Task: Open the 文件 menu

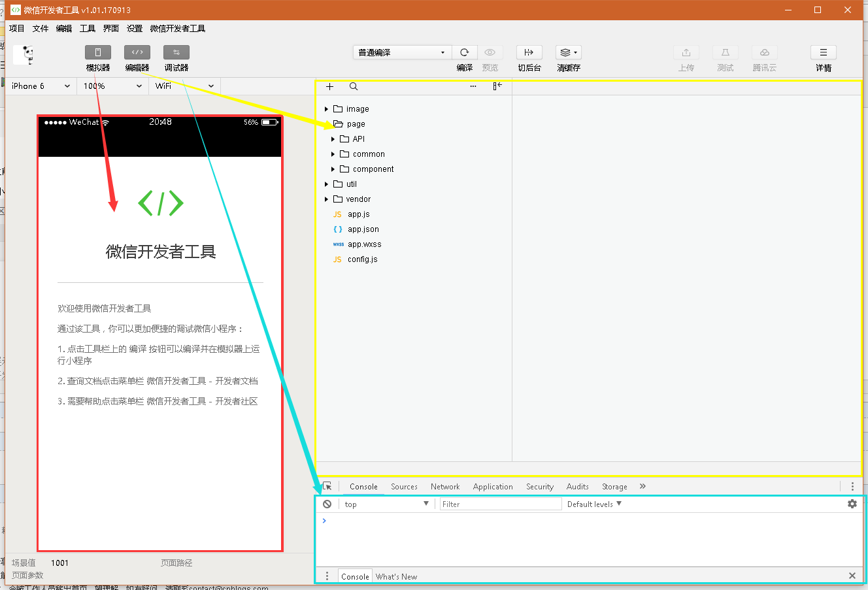Action: pos(41,29)
